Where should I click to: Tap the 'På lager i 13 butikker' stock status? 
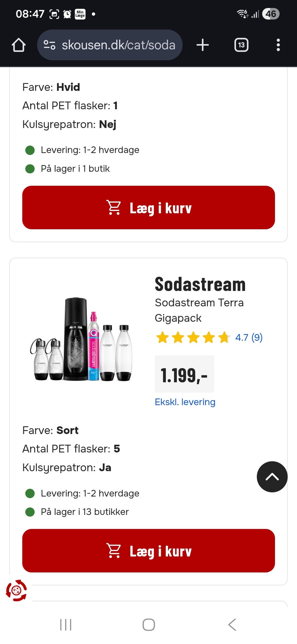point(84,512)
